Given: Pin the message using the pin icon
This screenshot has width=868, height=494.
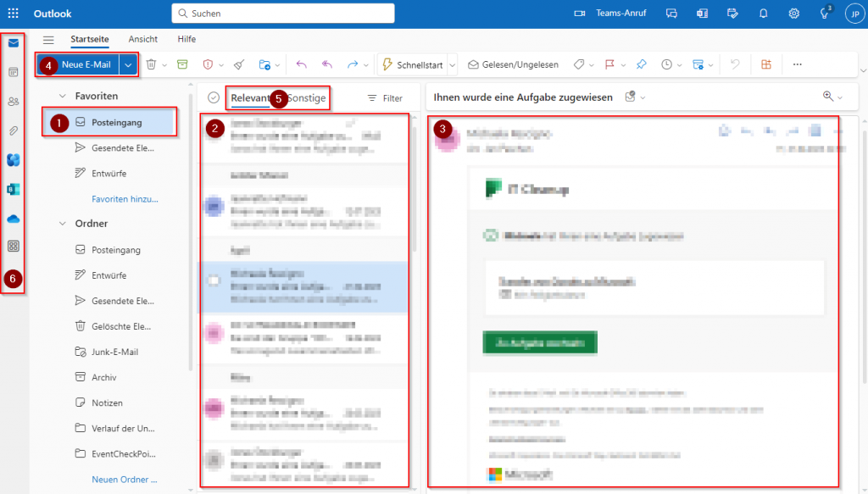Looking at the screenshot, I should 642,64.
